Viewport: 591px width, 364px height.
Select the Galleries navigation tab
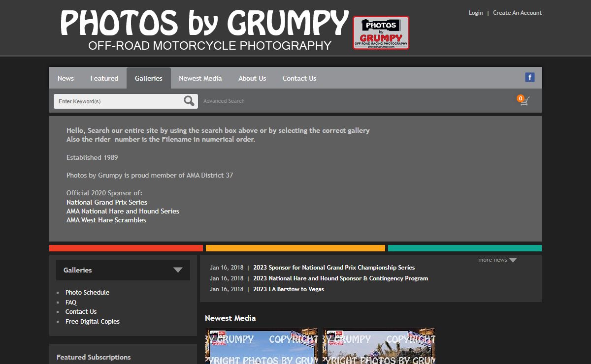click(148, 78)
